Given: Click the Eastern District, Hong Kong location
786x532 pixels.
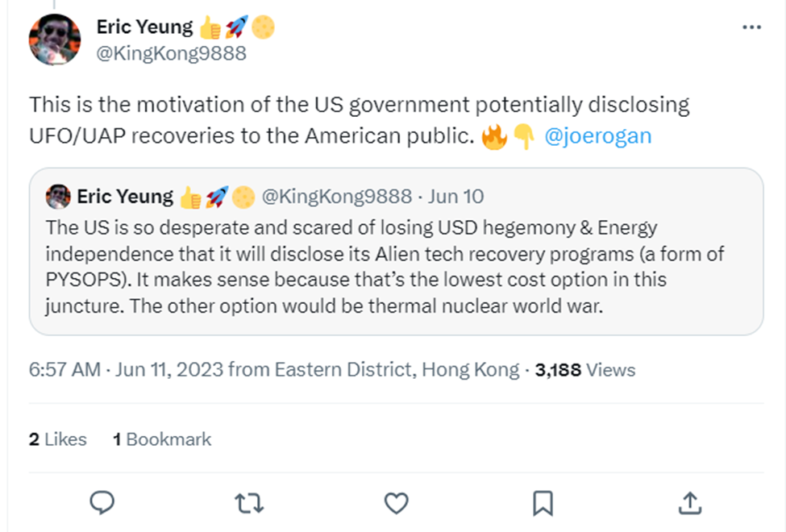Looking at the screenshot, I should click(397, 370).
